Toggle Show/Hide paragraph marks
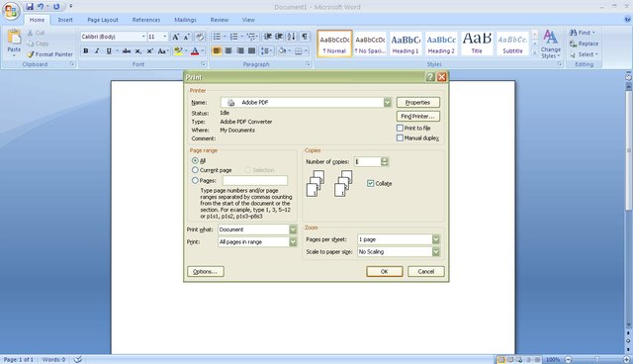 pyautogui.click(x=305, y=37)
